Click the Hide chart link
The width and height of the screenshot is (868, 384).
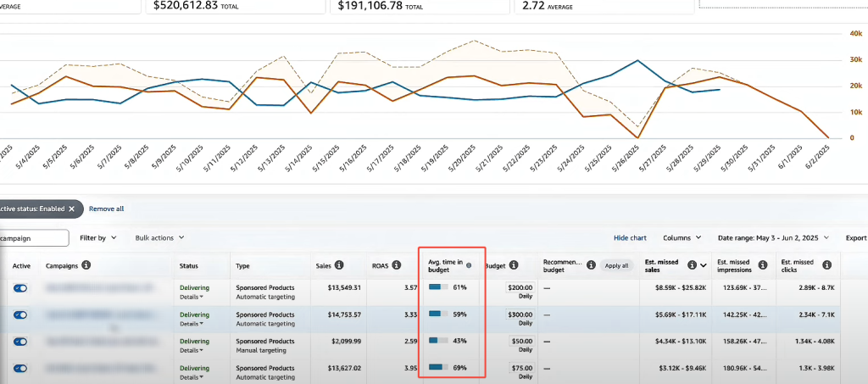tap(630, 238)
